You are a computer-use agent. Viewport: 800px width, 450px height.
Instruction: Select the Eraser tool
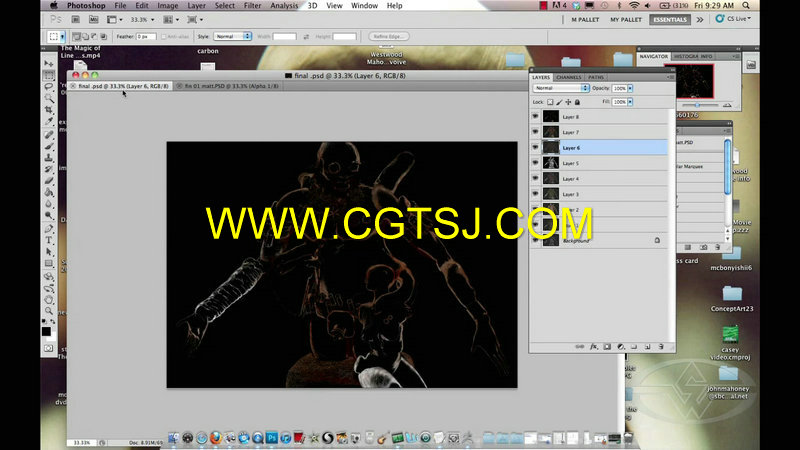pyautogui.click(x=49, y=181)
